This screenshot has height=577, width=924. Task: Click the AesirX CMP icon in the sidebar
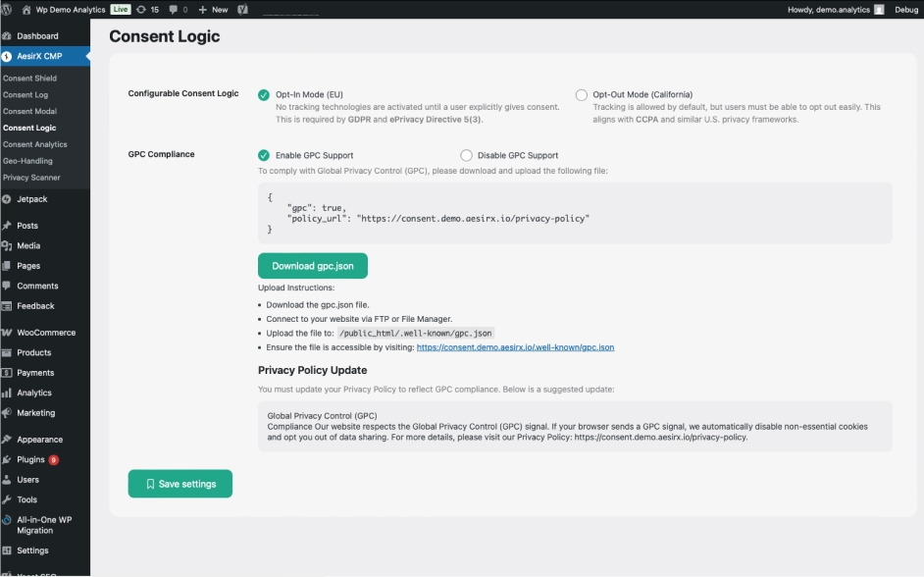click(x=7, y=56)
